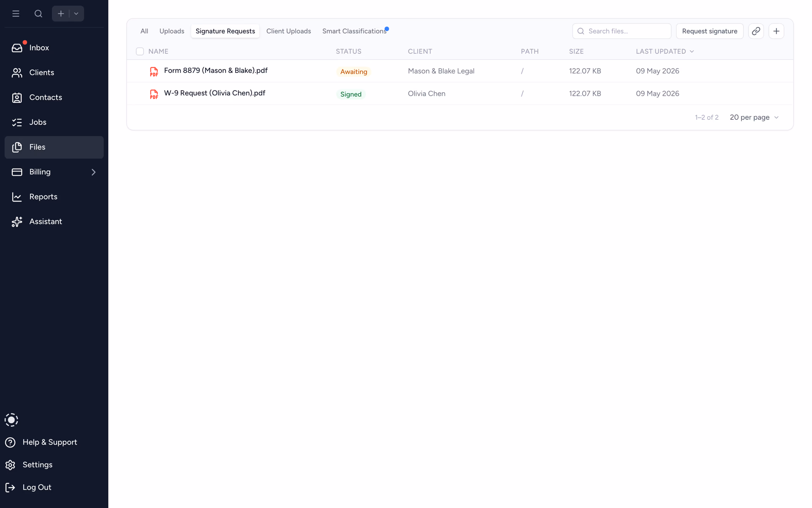Open Settings
Image resolution: width=812 pixels, height=508 pixels.
coord(29,465)
